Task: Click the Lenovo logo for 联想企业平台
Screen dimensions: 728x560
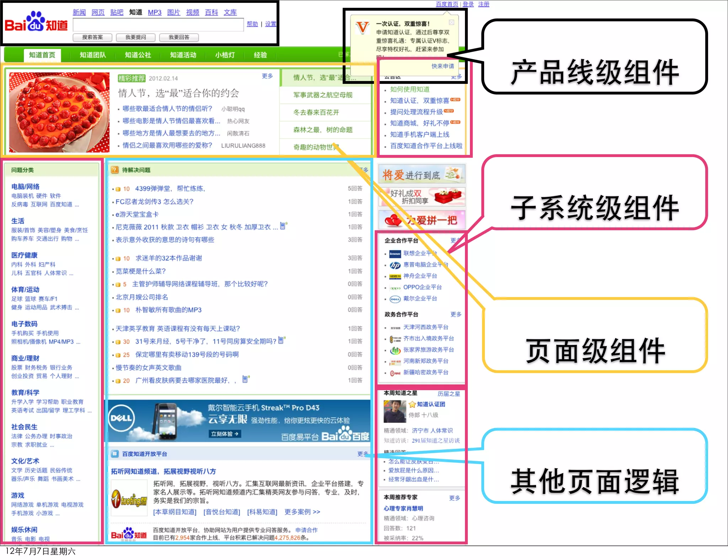Action: 395,254
